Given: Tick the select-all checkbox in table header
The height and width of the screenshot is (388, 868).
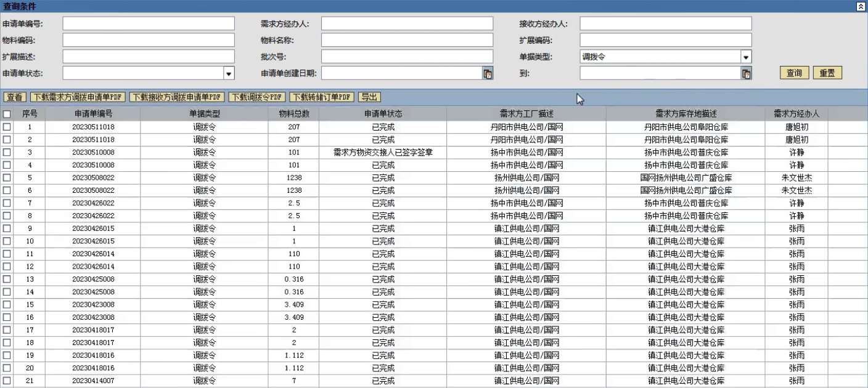Looking at the screenshot, I should (7, 114).
